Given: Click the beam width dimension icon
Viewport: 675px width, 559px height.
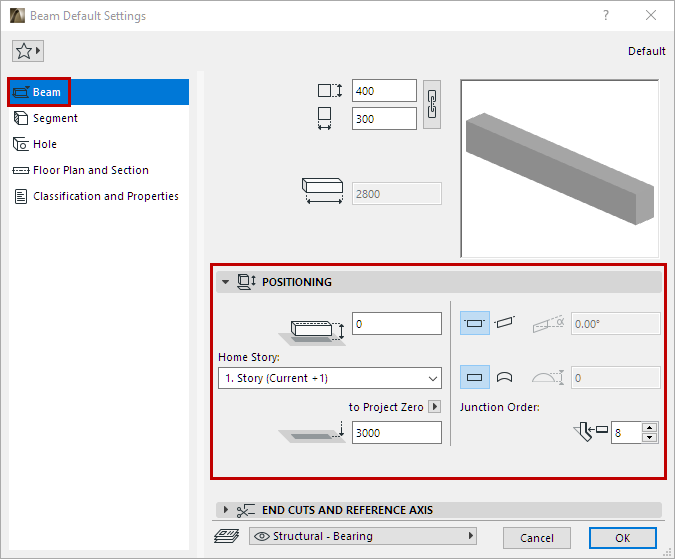Looking at the screenshot, I should pyautogui.click(x=324, y=119).
